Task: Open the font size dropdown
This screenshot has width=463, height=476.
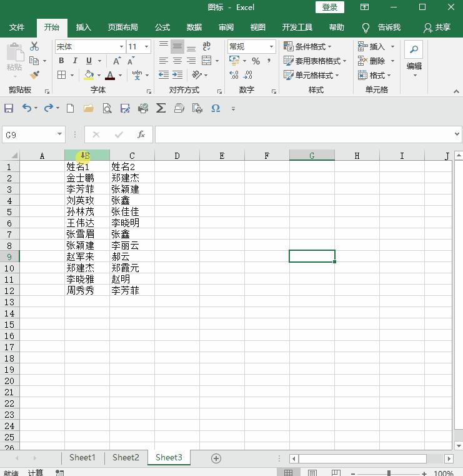Action: coord(146,46)
